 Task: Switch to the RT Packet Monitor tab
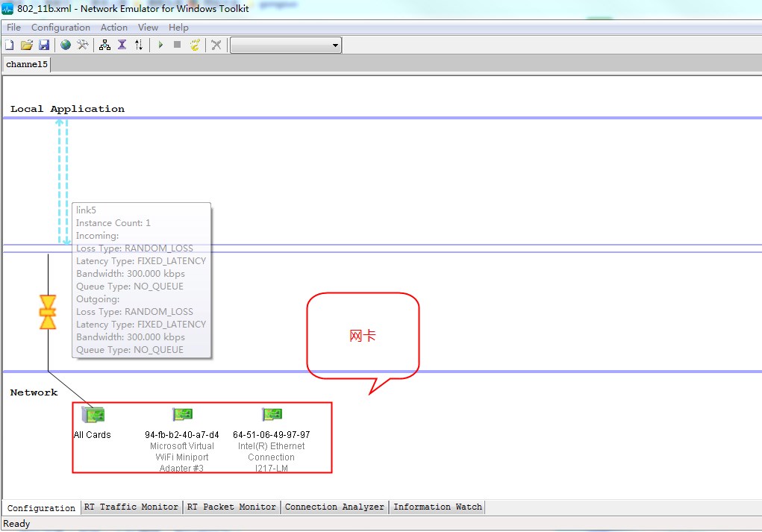point(232,507)
